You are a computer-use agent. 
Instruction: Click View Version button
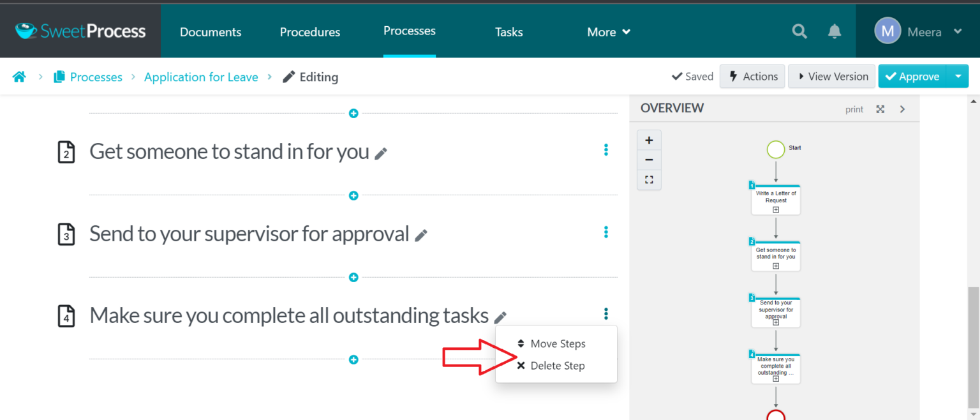click(x=831, y=77)
